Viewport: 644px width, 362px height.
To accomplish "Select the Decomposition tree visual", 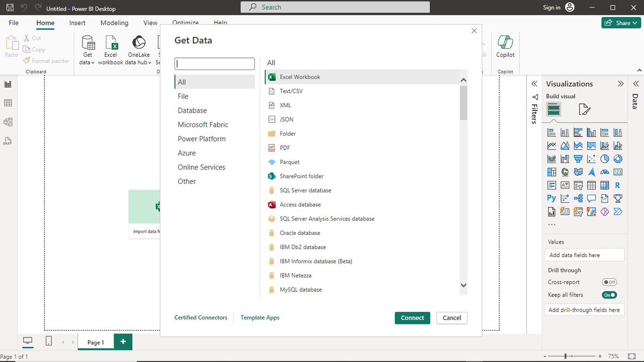I will click(x=578, y=198).
